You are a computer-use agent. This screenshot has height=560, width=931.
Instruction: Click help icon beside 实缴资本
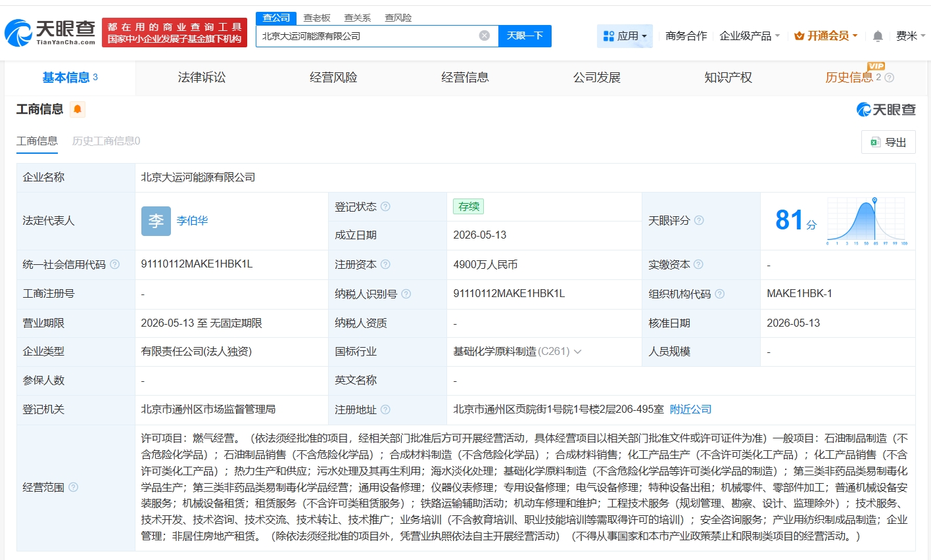[698, 264]
